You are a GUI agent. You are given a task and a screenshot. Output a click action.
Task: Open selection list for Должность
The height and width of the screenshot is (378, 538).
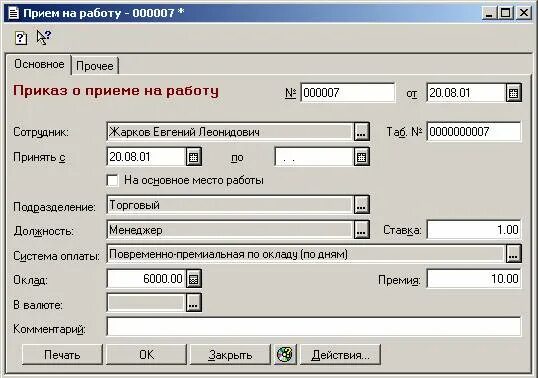tap(362, 229)
